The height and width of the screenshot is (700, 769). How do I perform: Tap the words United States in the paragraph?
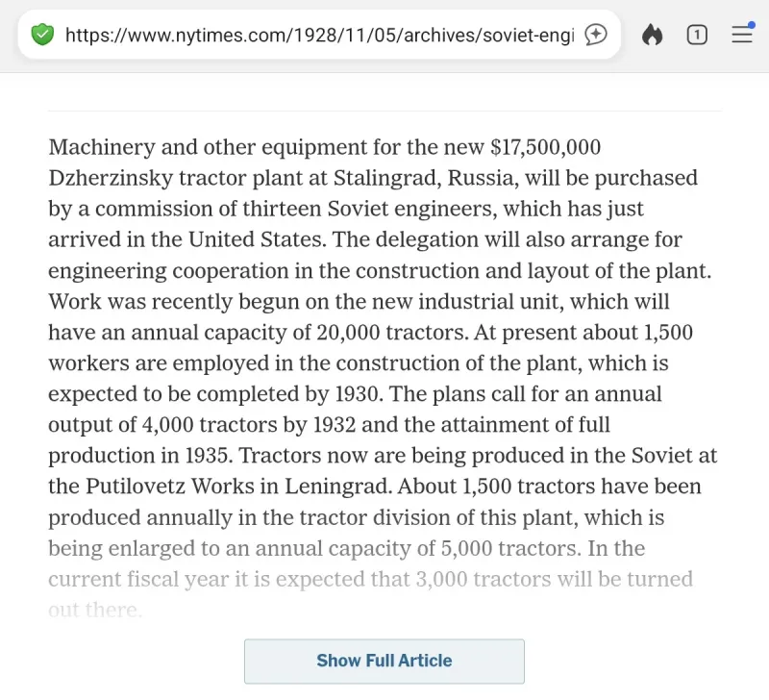tap(257, 239)
